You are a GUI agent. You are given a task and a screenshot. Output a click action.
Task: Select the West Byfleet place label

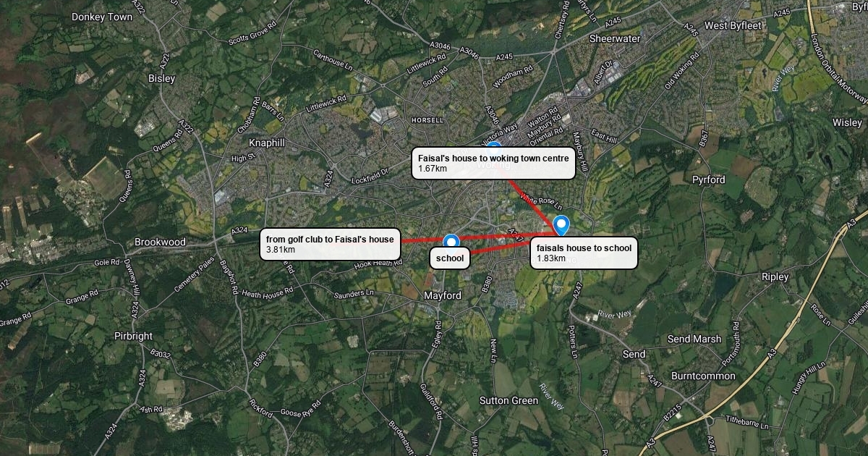coord(734,25)
